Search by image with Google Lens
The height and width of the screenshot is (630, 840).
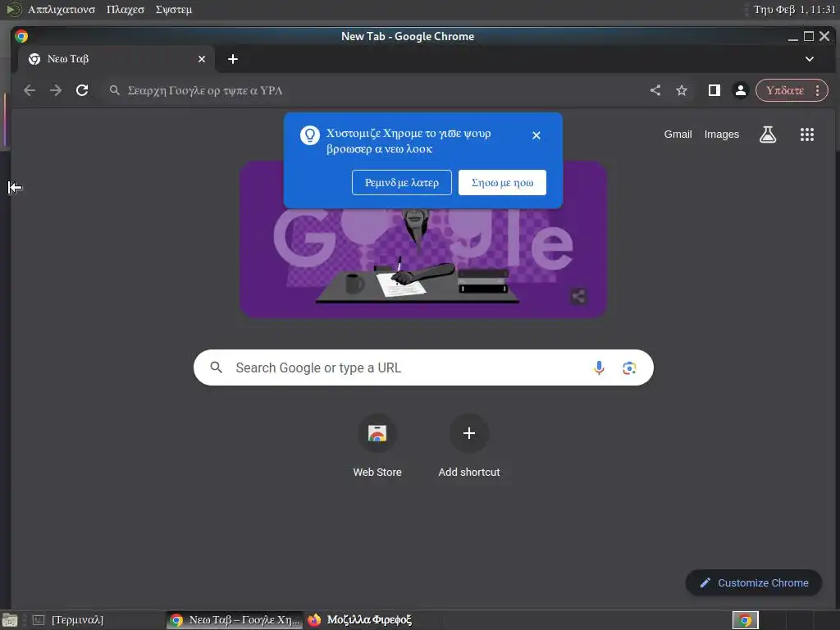[x=629, y=367]
